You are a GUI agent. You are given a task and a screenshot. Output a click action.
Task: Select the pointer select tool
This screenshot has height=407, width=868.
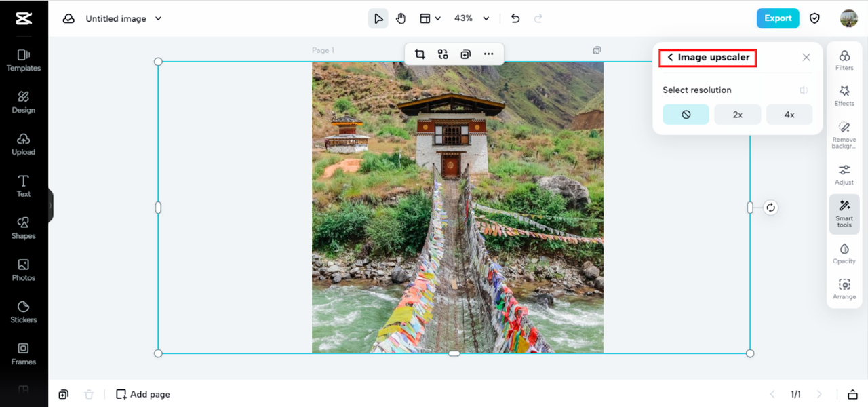pyautogui.click(x=378, y=18)
